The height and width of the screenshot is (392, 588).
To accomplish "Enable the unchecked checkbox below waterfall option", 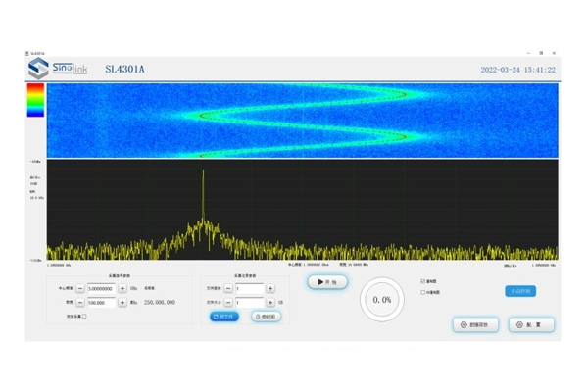I will (422, 292).
